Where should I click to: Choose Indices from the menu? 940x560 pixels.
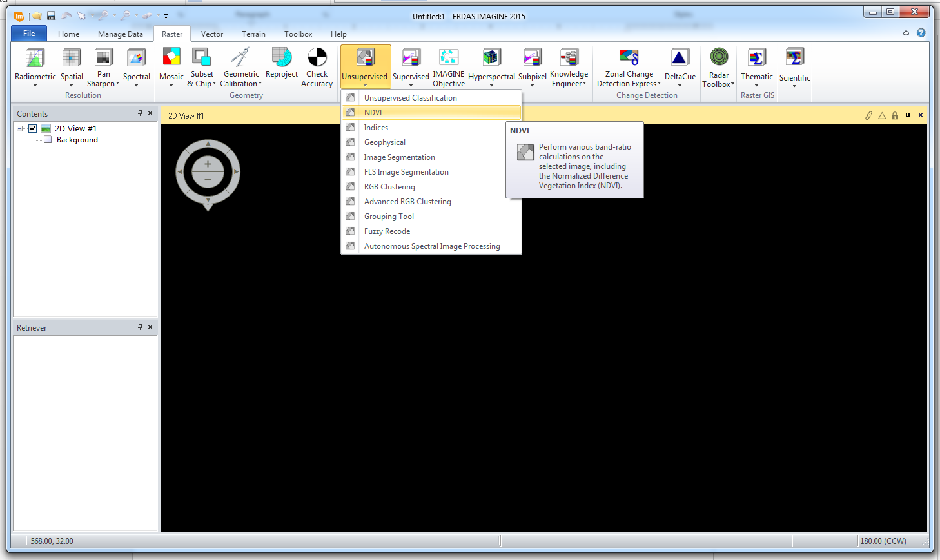[431, 128]
